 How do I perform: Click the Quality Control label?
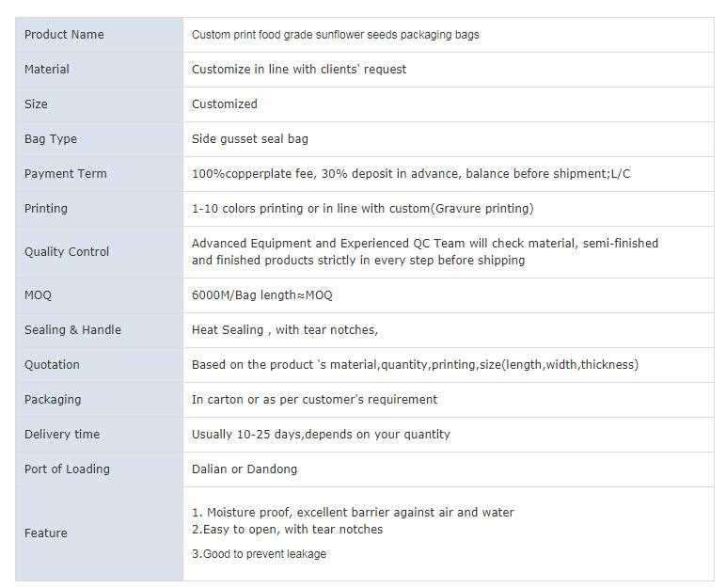click(x=67, y=252)
